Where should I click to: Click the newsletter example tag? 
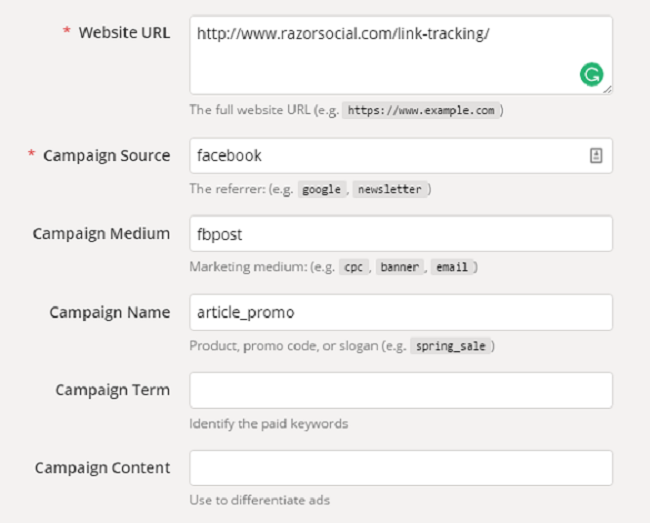tap(388, 189)
